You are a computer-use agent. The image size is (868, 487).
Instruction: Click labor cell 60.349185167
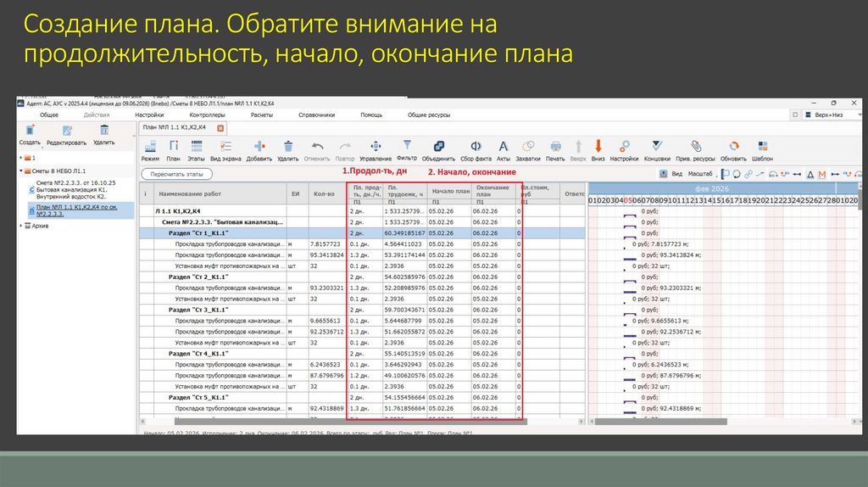click(404, 233)
